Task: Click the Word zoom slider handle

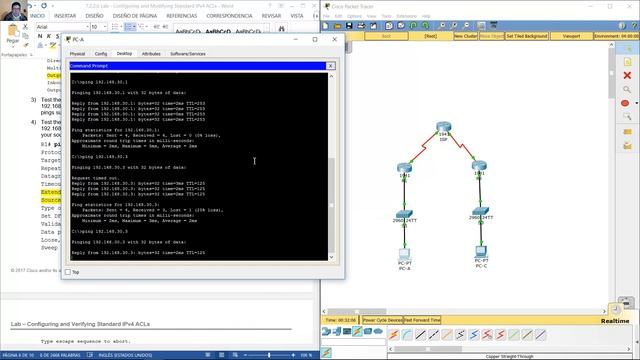Action: 269,355
